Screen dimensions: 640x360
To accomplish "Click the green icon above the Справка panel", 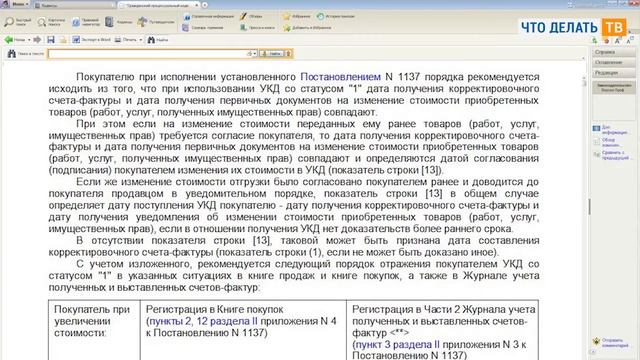I will [595, 40].
